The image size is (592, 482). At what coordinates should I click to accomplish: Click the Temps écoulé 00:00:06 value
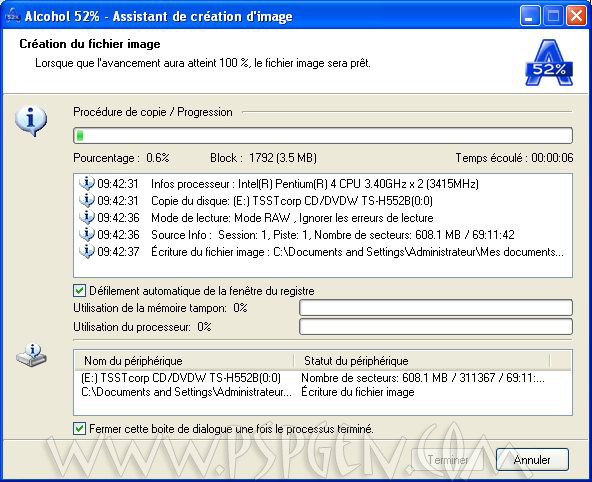coord(552,158)
